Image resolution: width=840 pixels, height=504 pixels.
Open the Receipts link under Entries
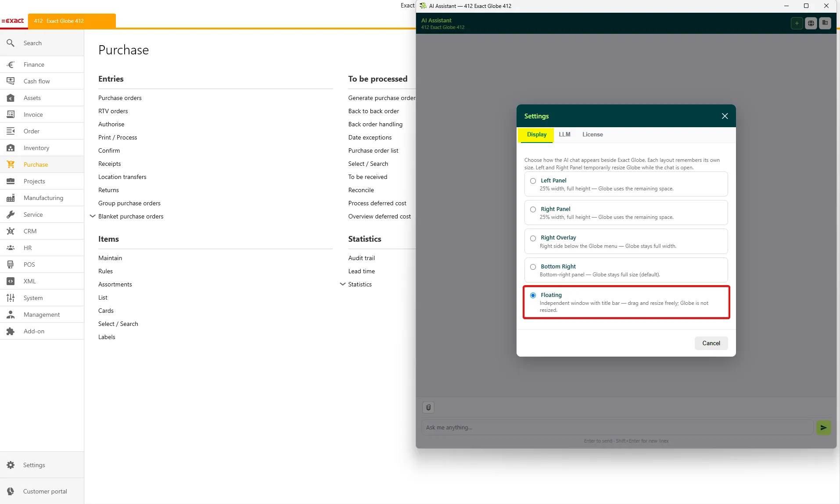point(109,164)
